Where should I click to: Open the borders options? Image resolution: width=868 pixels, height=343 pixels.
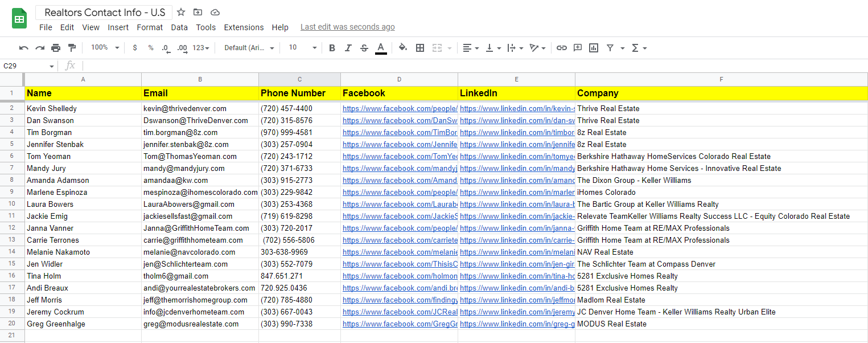click(x=420, y=48)
